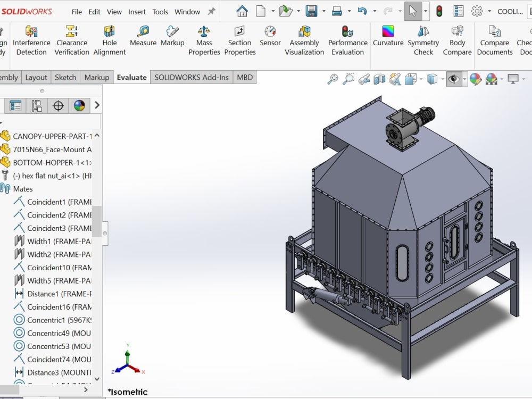Viewport: 532px width, 399px height.
Task: Select the Measure tool
Action: click(x=143, y=36)
